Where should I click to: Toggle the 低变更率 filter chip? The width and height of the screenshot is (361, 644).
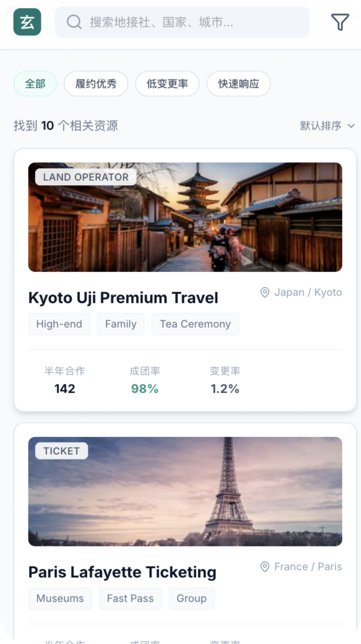pyautogui.click(x=167, y=84)
